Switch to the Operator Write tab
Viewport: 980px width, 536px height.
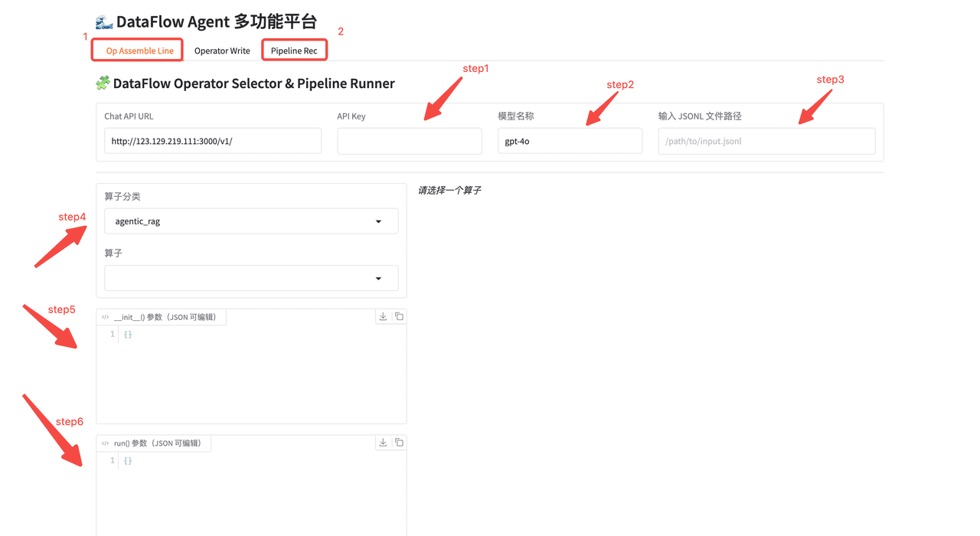pos(222,51)
